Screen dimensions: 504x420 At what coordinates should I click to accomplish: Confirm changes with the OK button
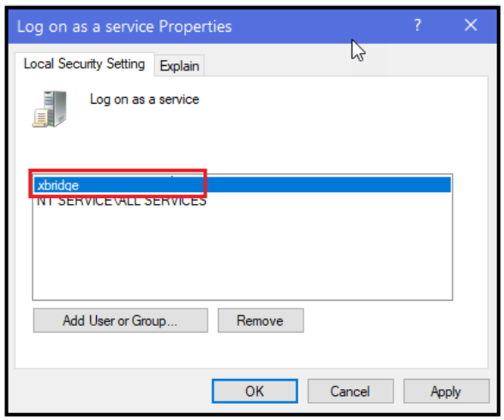[x=255, y=391]
